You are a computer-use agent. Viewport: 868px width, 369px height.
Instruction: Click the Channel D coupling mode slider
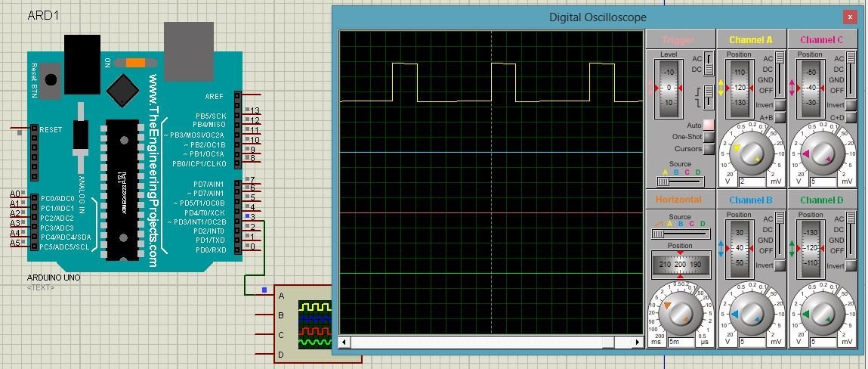coord(851,234)
